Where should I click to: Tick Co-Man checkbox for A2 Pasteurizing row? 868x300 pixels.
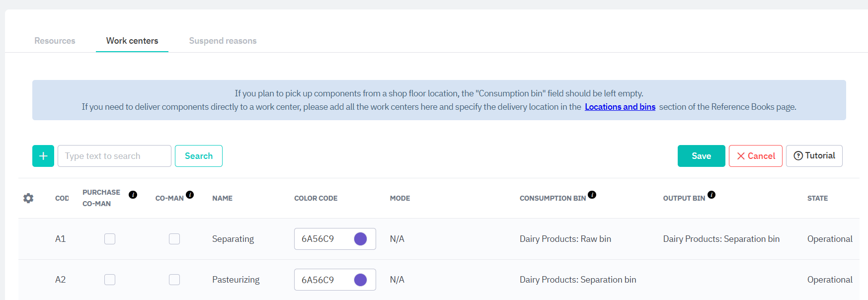174,280
